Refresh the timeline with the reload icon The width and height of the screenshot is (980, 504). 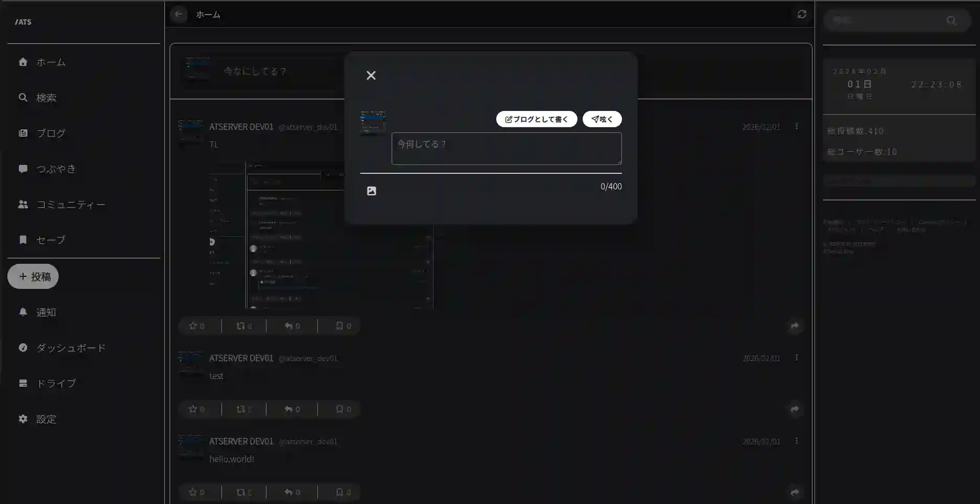pos(802,14)
